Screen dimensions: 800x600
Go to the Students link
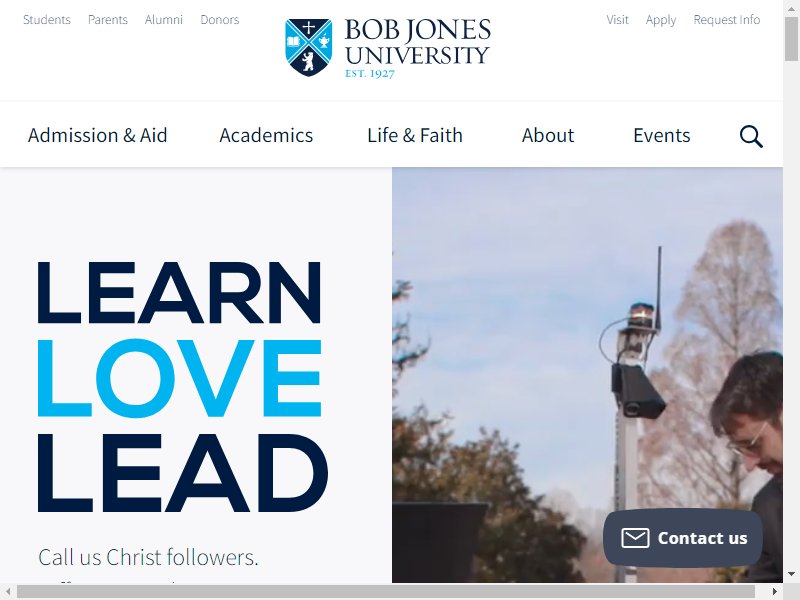(46, 19)
